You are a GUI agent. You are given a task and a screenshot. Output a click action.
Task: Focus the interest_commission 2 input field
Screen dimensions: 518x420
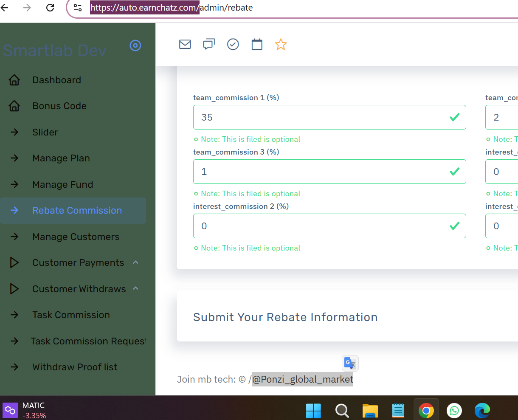click(x=323, y=226)
